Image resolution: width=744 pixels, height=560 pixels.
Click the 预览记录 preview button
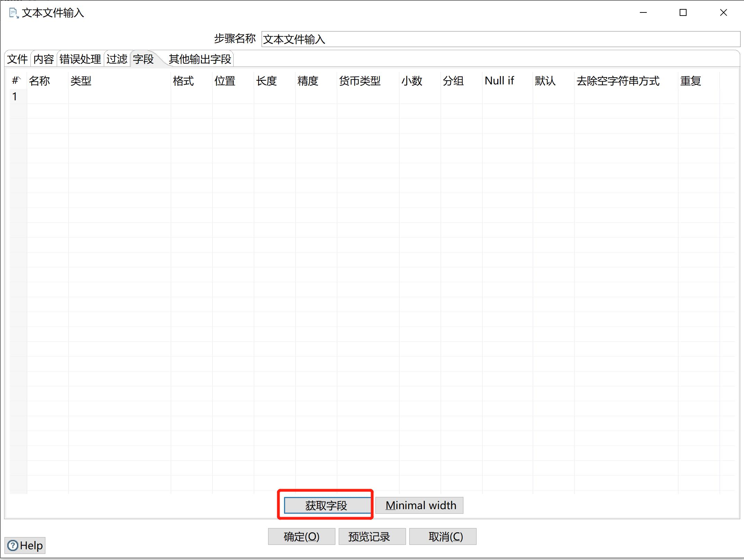click(372, 536)
